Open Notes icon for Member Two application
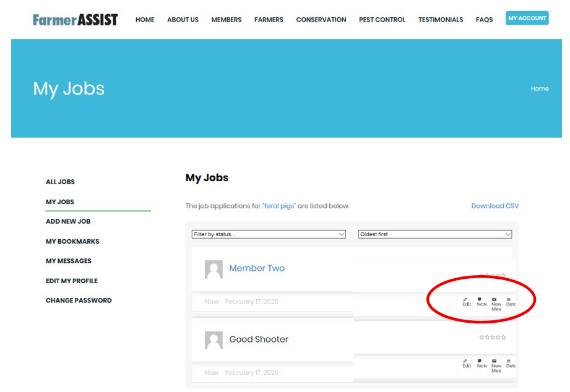Screen dimensions: 570x392 coord(481,302)
